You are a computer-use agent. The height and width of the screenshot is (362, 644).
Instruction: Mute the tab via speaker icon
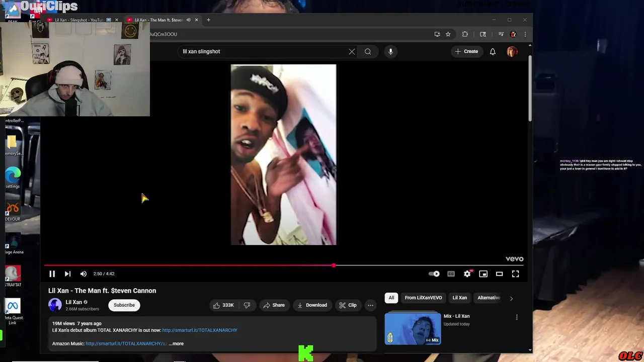pos(188,20)
